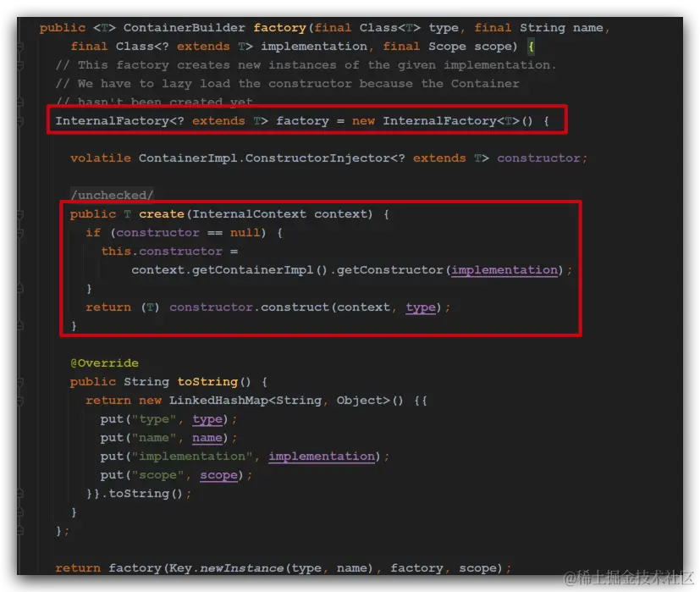
Task: Click 'Scope scope' parameter in signature
Action: pyautogui.click(x=469, y=47)
